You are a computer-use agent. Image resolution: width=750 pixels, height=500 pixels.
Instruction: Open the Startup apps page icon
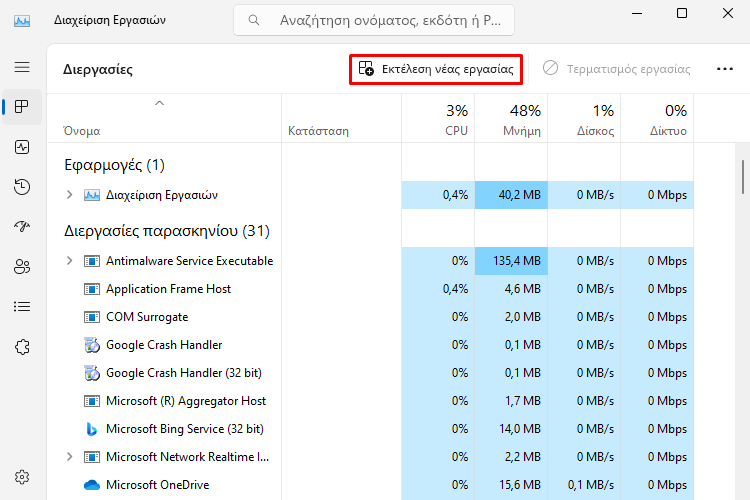click(22, 226)
